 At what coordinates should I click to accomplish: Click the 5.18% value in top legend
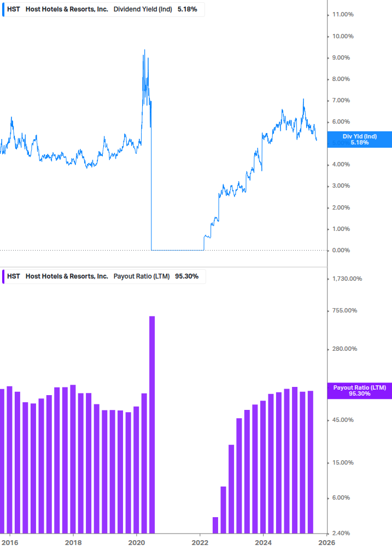[187, 9]
